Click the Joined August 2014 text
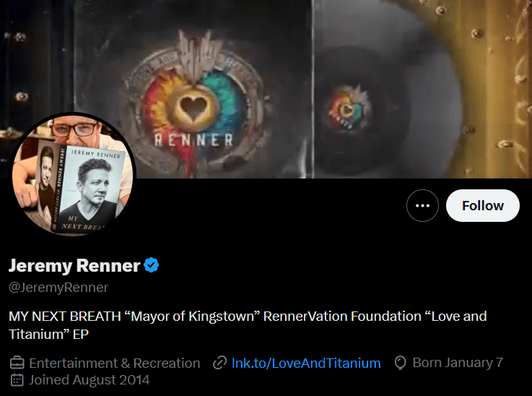Screen dimensions: 532x396 pyautogui.click(x=90, y=379)
